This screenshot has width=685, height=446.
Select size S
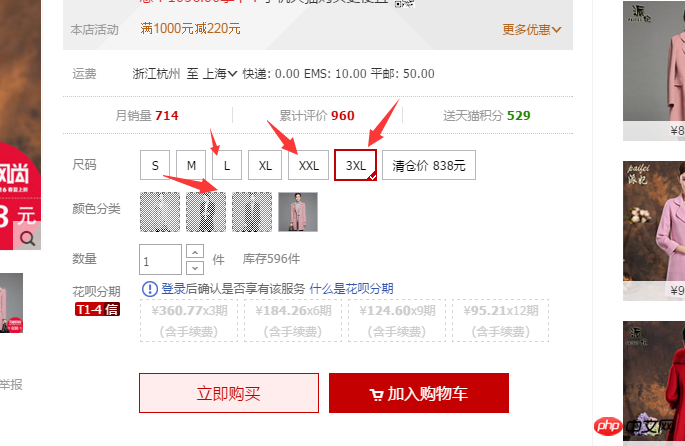pos(155,165)
